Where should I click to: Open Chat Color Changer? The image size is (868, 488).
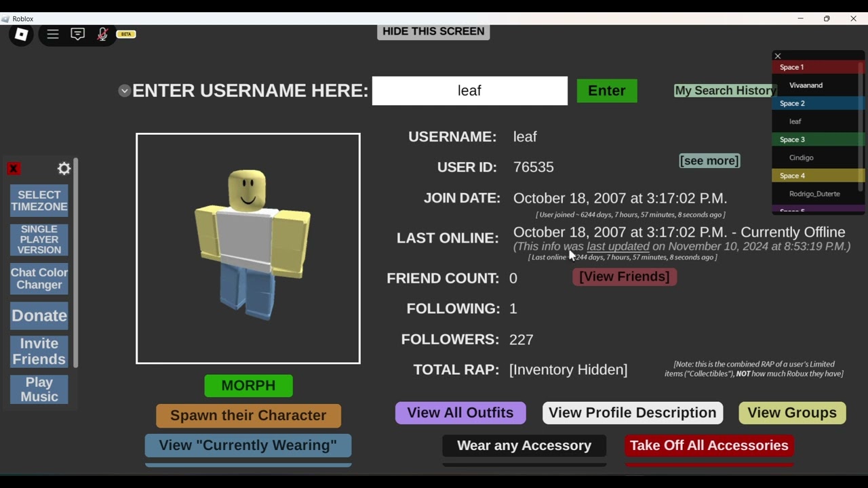point(39,279)
